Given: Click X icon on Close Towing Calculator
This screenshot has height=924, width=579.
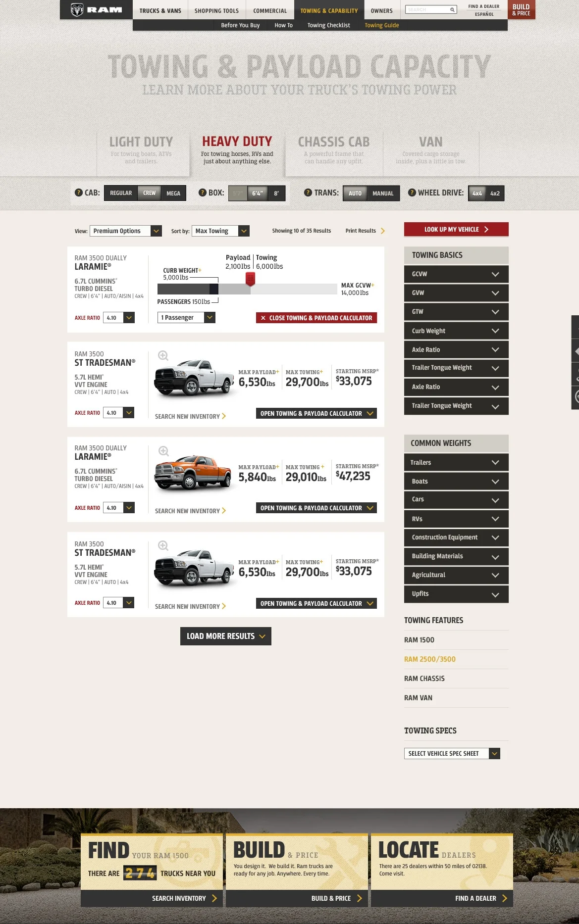Looking at the screenshot, I should coord(263,318).
